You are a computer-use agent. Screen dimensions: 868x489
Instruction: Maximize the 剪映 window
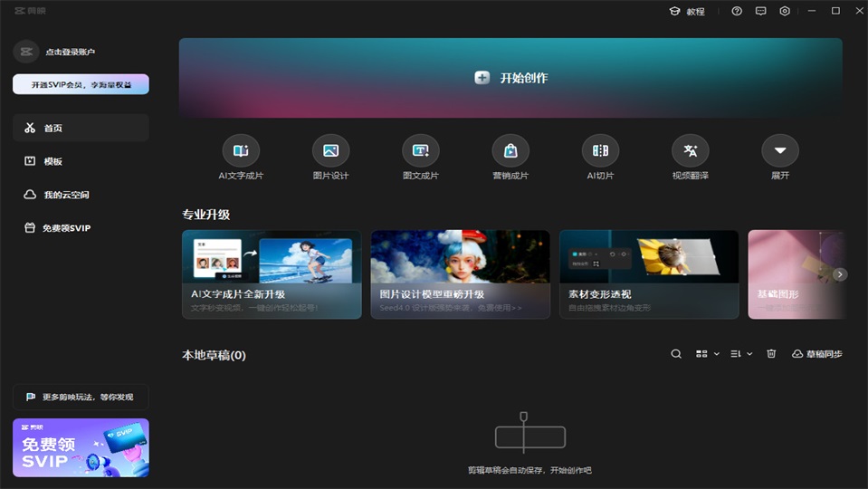pos(835,11)
